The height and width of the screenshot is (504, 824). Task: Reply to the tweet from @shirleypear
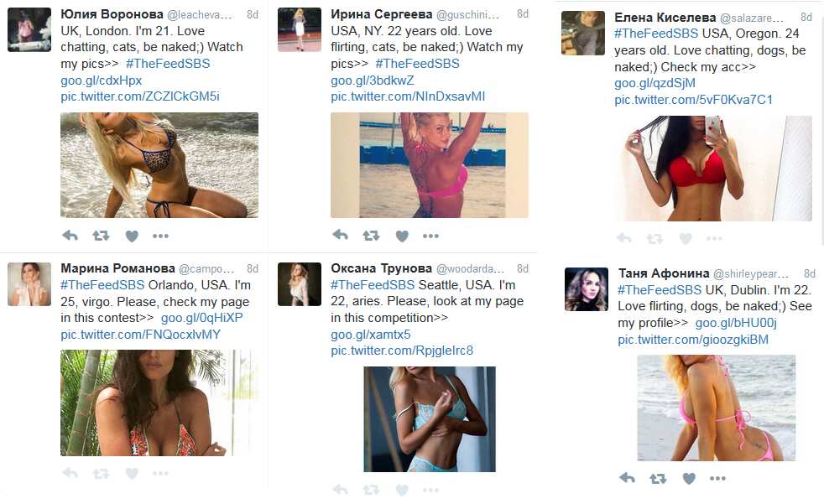[x=627, y=478]
